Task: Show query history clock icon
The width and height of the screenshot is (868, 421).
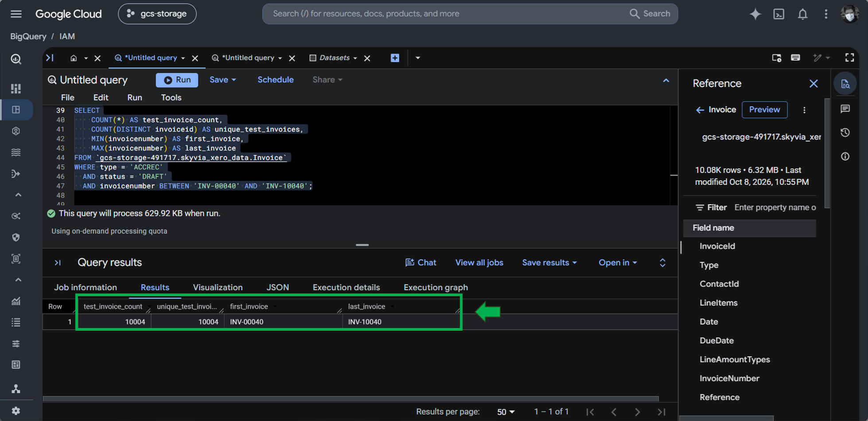Action: click(x=845, y=132)
